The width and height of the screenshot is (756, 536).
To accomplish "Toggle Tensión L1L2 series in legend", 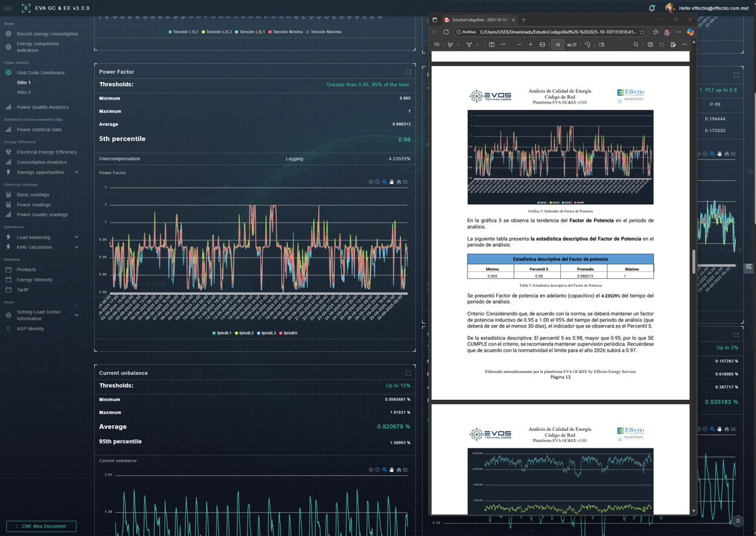I will point(184,31).
